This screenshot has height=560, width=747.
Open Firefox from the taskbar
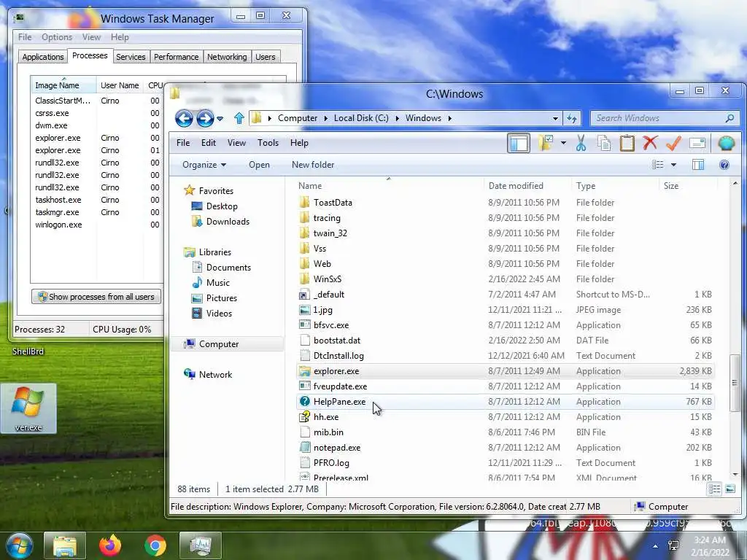pyautogui.click(x=110, y=545)
